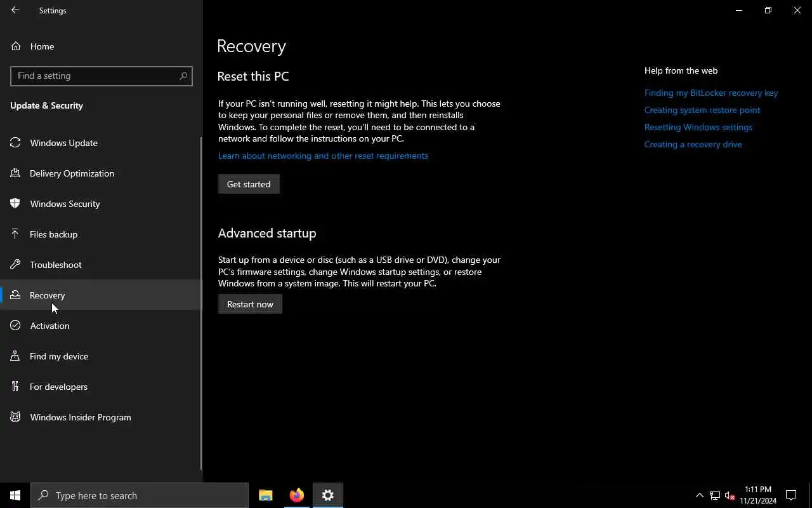The width and height of the screenshot is (812, 508).
Task: Select Files backup in sidebar
Action: click(101, 234)
